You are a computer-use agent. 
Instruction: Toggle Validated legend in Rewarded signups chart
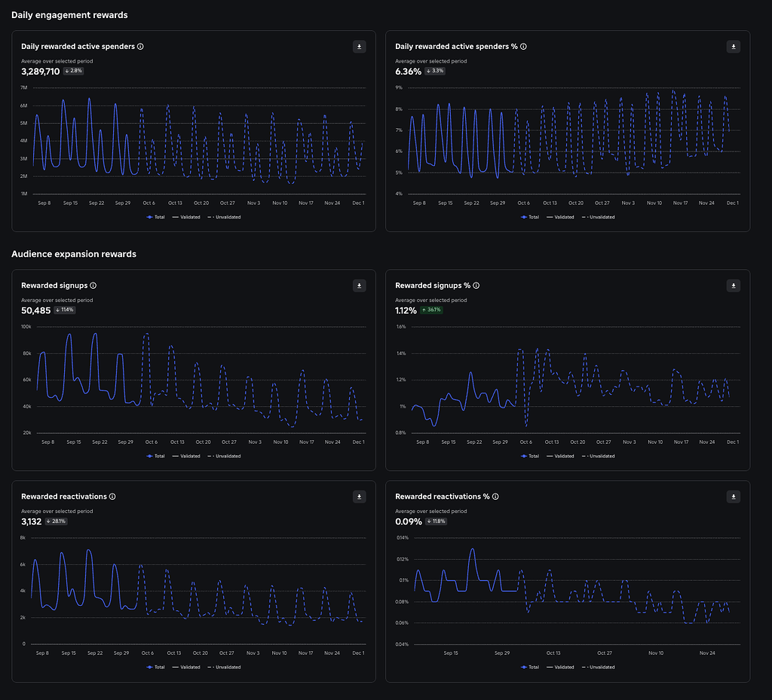point(188,456)
